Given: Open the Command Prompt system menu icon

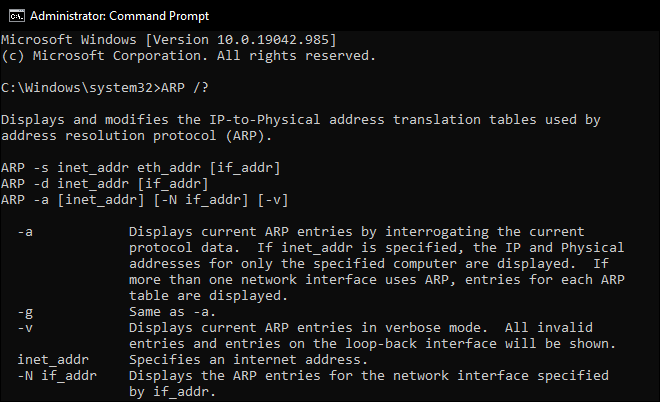Looking at the screenshot, I should point(17,16).
